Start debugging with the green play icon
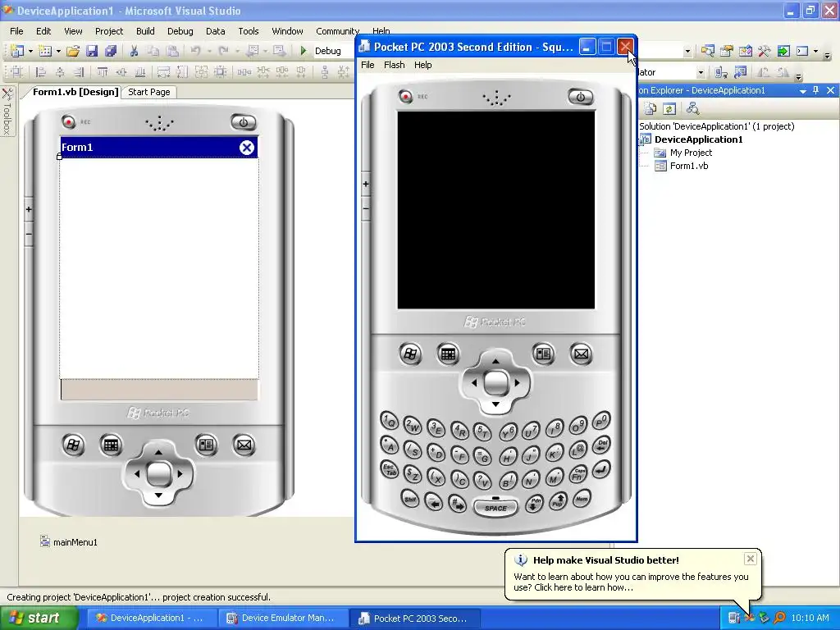 tap(304, 51)
